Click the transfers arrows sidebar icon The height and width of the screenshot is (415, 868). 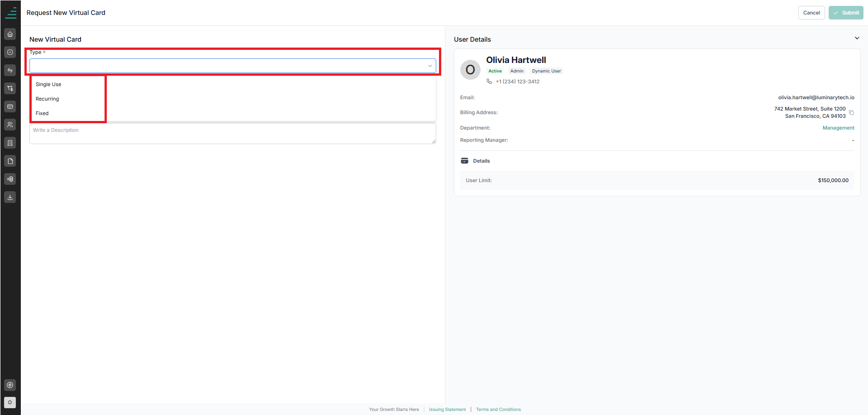(x=10, y=70)
